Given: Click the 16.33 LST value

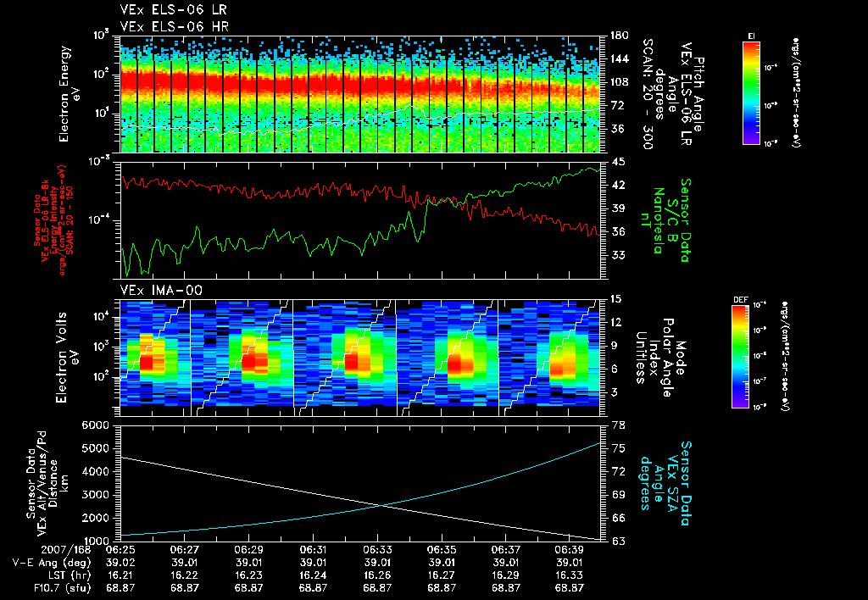Looking at the screenshot, I should 570,576.
